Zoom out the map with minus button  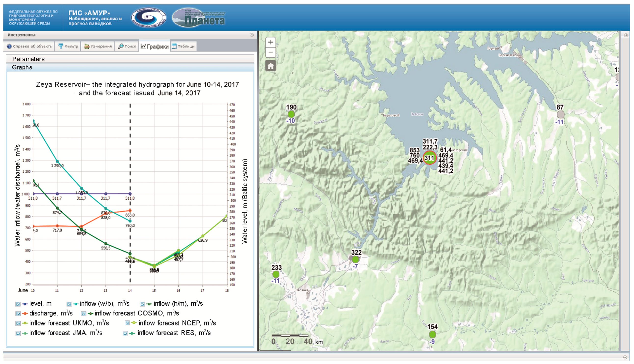click(270, 52)
